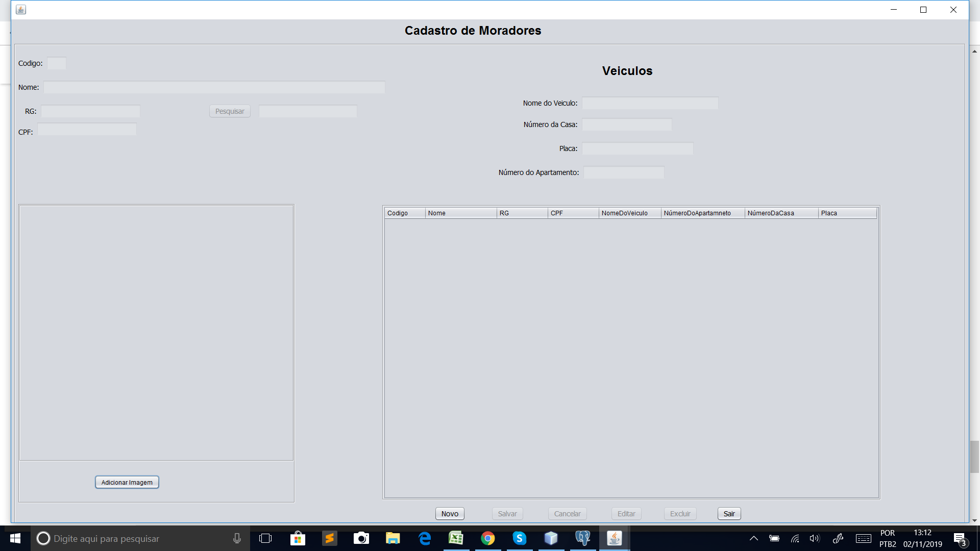This screenshot has width=980, height=551.
Task: Open the Windows Start menu
Action: (15, 539)
